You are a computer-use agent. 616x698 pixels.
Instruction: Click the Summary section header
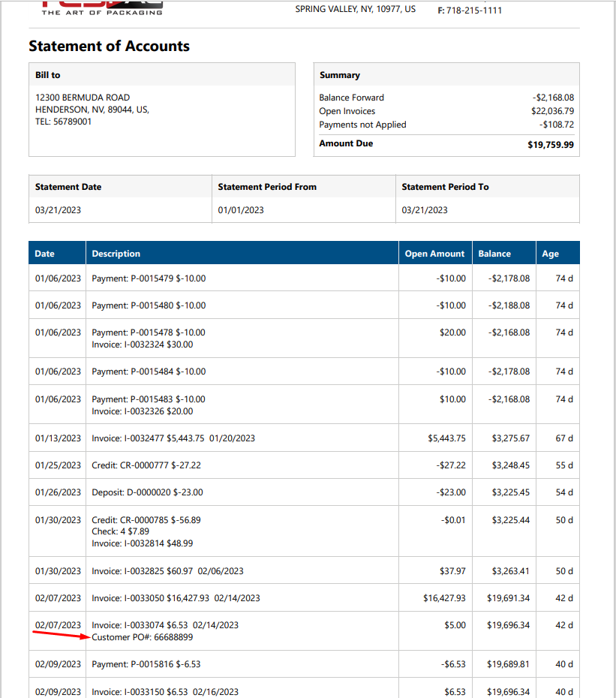(340, 75)
